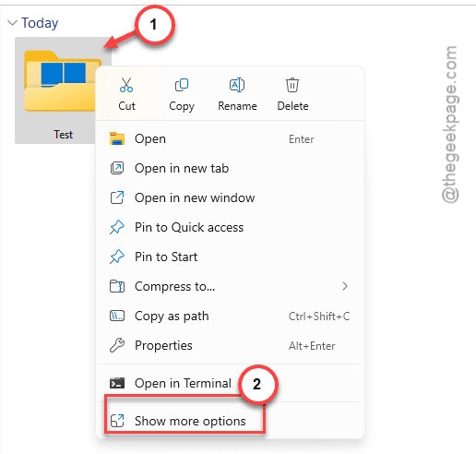Expand the Compress to submenu arrow

coord(345,286)
